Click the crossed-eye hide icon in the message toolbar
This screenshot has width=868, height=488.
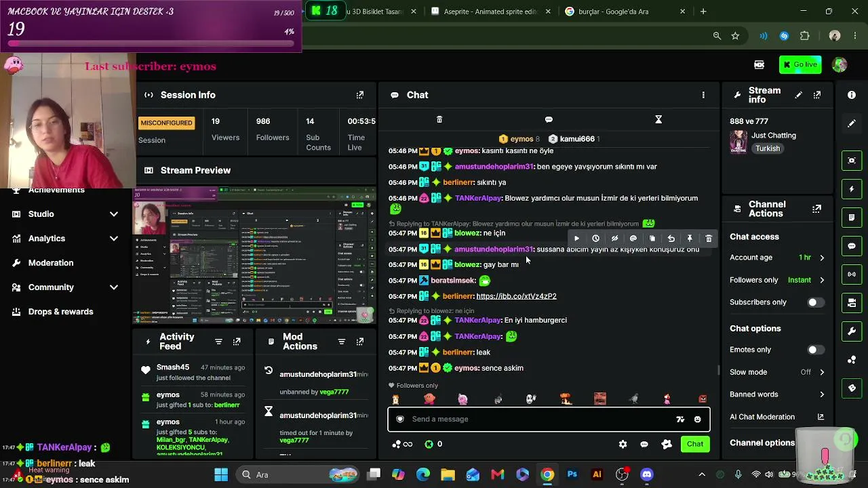[x=614, y=239]
